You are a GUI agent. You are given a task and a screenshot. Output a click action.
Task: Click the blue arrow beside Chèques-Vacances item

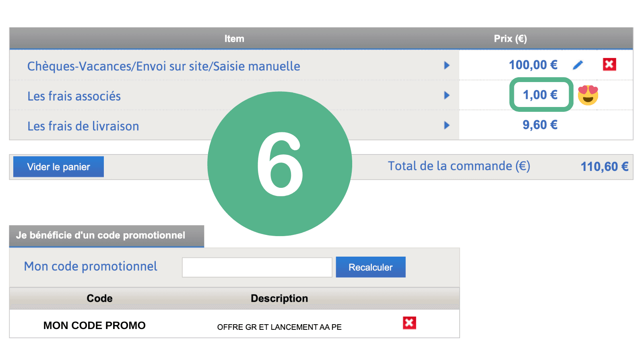(447, 65)
